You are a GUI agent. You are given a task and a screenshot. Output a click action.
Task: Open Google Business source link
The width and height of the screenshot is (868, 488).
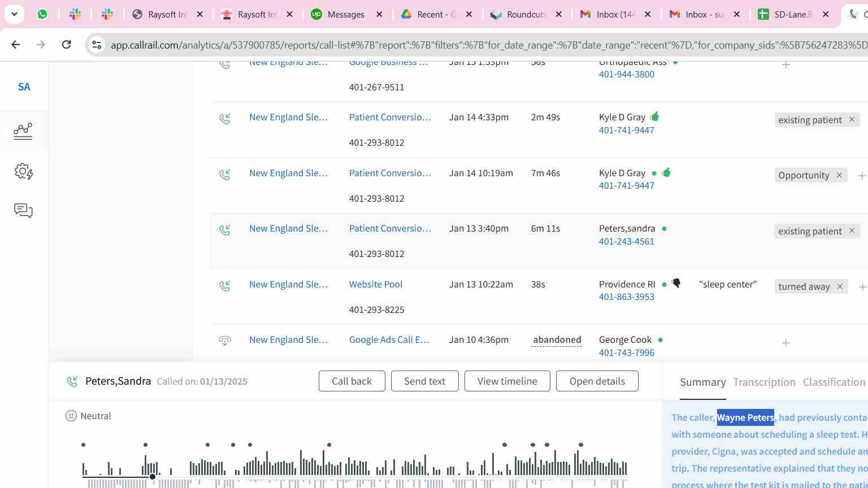[x=388, y=63]
